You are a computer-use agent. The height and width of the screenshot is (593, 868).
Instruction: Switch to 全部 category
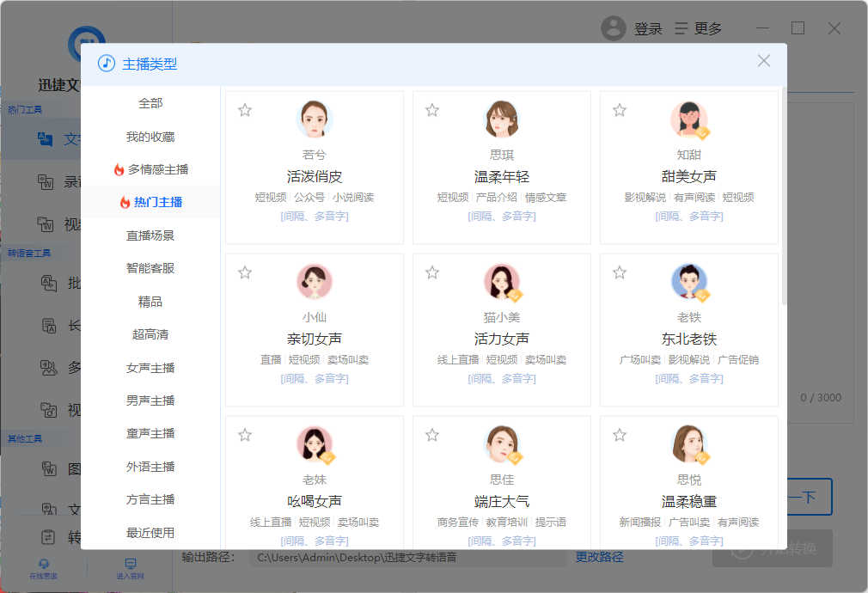(150, 103)
